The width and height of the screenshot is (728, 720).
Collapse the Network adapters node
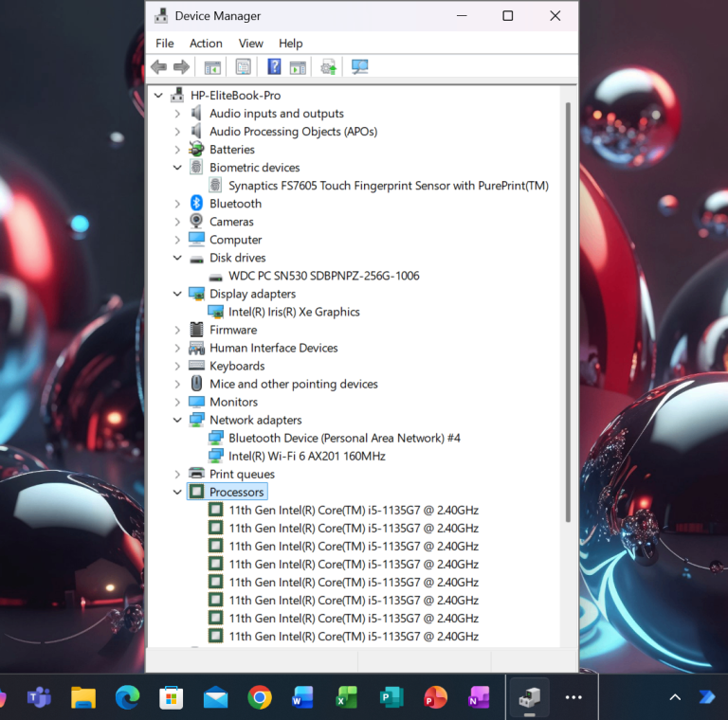(x=177, y=421)
